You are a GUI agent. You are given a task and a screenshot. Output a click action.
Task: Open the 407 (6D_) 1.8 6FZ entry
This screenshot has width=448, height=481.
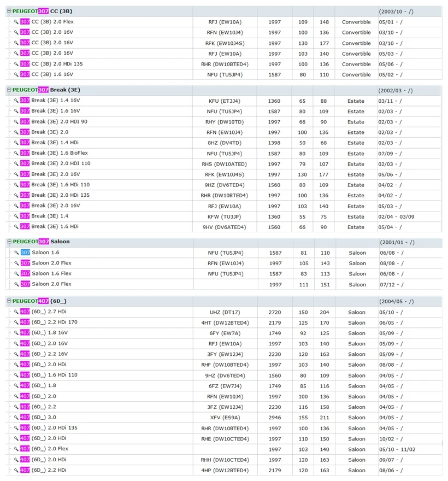(38, 385)
